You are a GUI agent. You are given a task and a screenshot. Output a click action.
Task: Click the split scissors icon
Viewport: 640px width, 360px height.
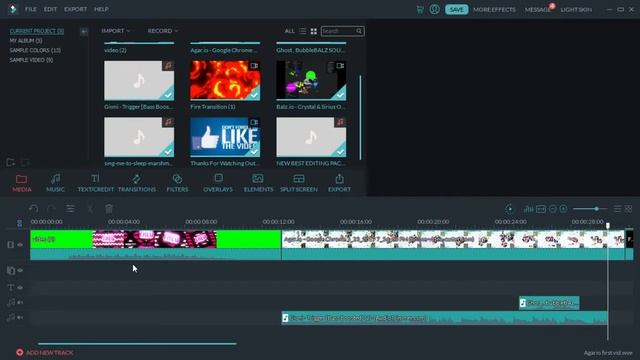point(90,209)
